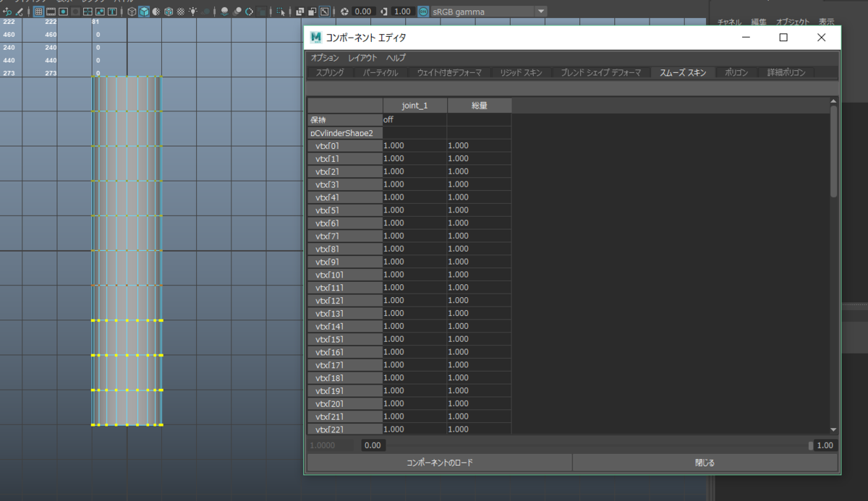Select the vtx[0] row header
This screenshot has width=868, height=501.
click(x=345, y=146)
